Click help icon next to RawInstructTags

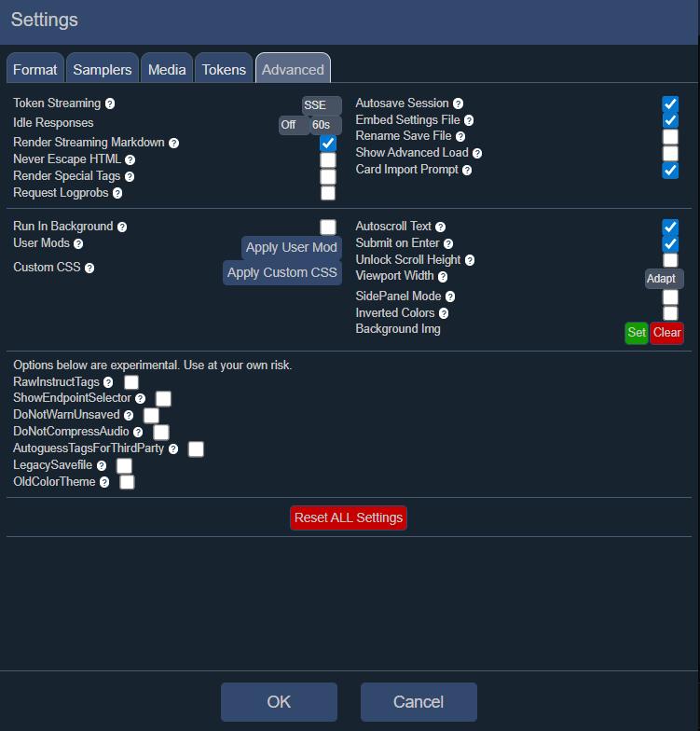click(x=108, y=382)
